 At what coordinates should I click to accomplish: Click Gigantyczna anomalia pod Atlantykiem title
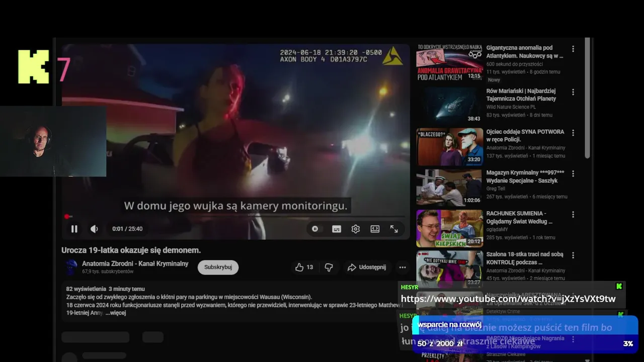[525, 52]
